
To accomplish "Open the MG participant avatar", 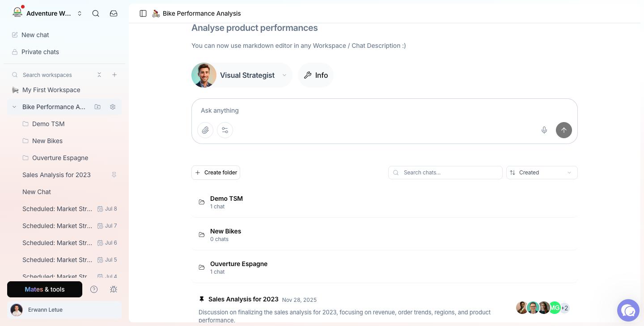I will (x=555, y=308).
